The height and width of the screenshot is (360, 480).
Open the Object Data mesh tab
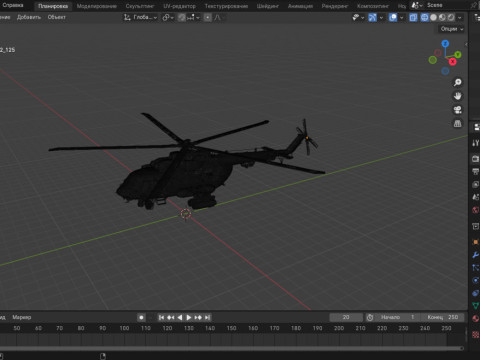(x=476, y=305)
